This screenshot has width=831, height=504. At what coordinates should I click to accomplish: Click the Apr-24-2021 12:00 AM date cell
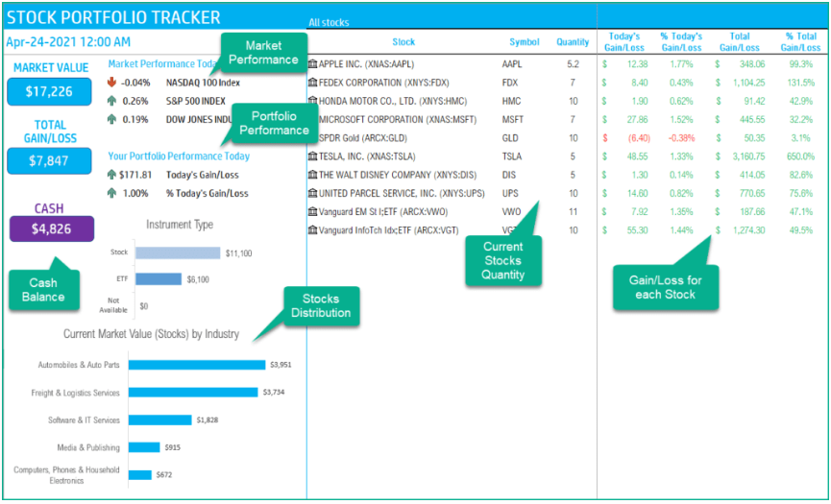pos(68,42)
